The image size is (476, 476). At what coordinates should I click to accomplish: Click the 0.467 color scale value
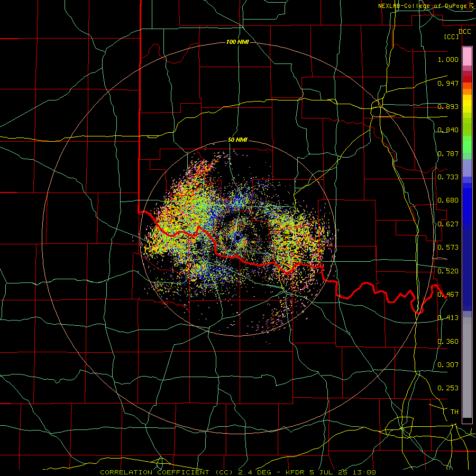(448, 294)
